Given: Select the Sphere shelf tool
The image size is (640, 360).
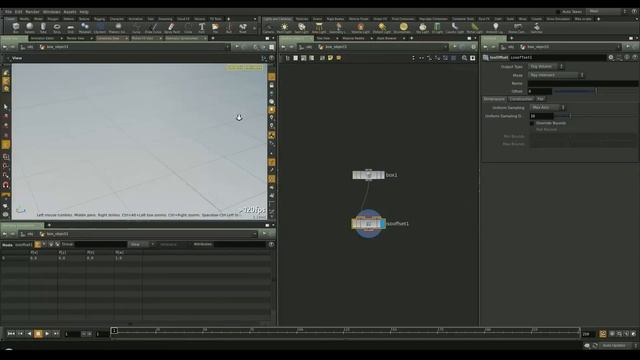Looking at the screenshot, I should 29,28.
